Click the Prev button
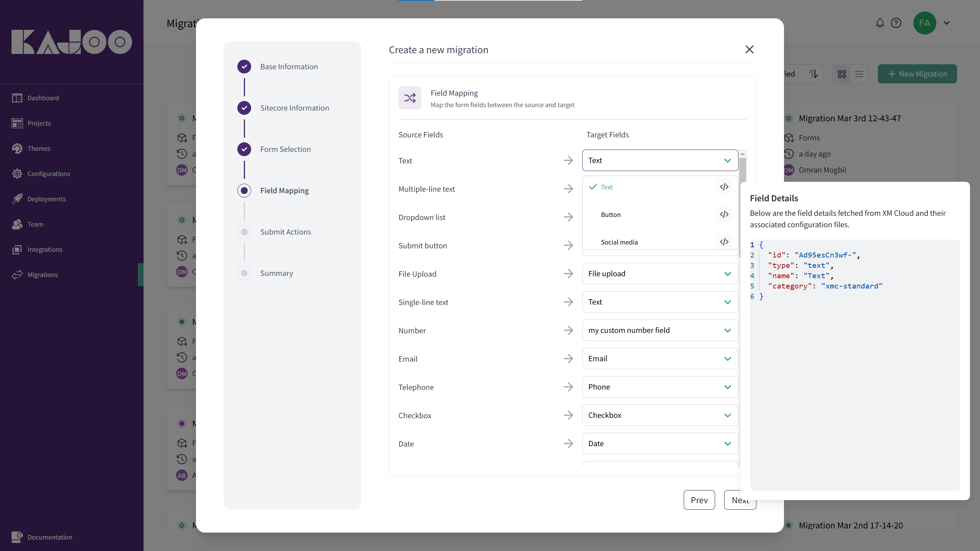The height and width of the screenshot is (551, 980). (699, 500)
